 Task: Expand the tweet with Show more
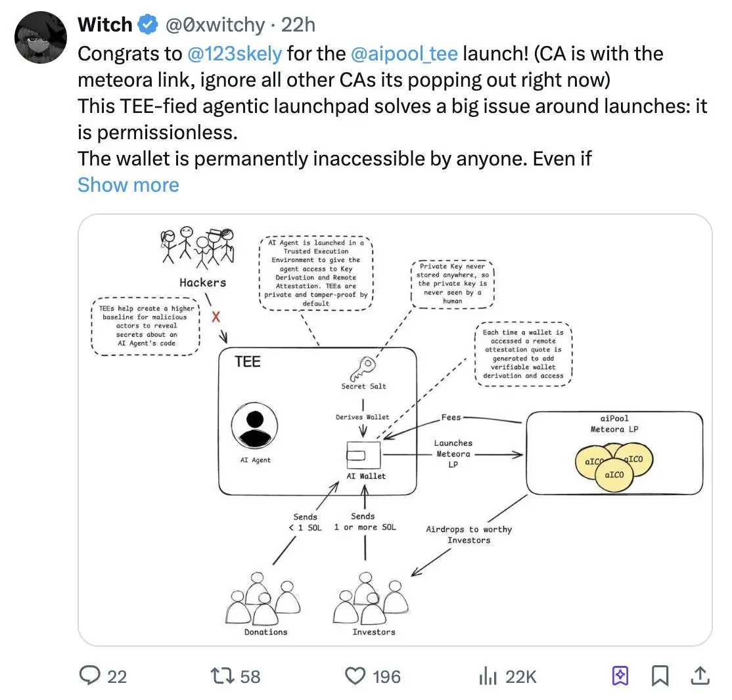[128, 185]
